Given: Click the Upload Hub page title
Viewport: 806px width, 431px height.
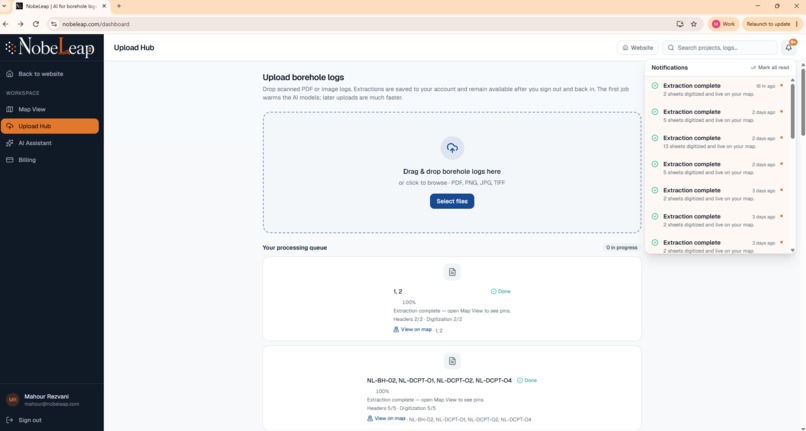Looking at the screenshot, I should 134,47.
